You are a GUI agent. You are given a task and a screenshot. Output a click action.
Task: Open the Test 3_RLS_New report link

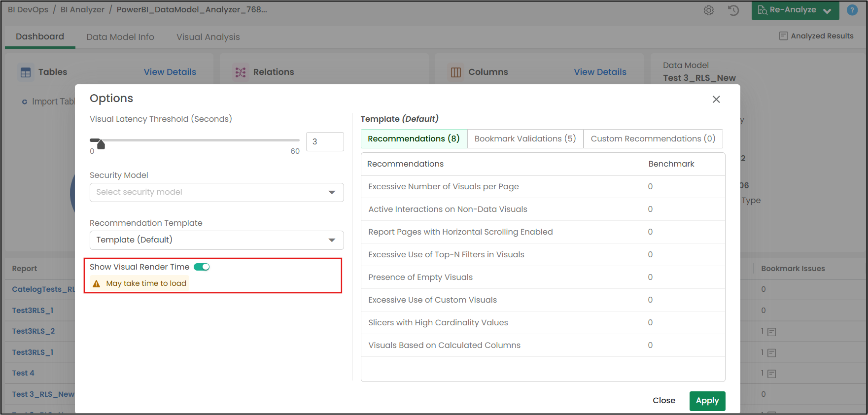43,394
